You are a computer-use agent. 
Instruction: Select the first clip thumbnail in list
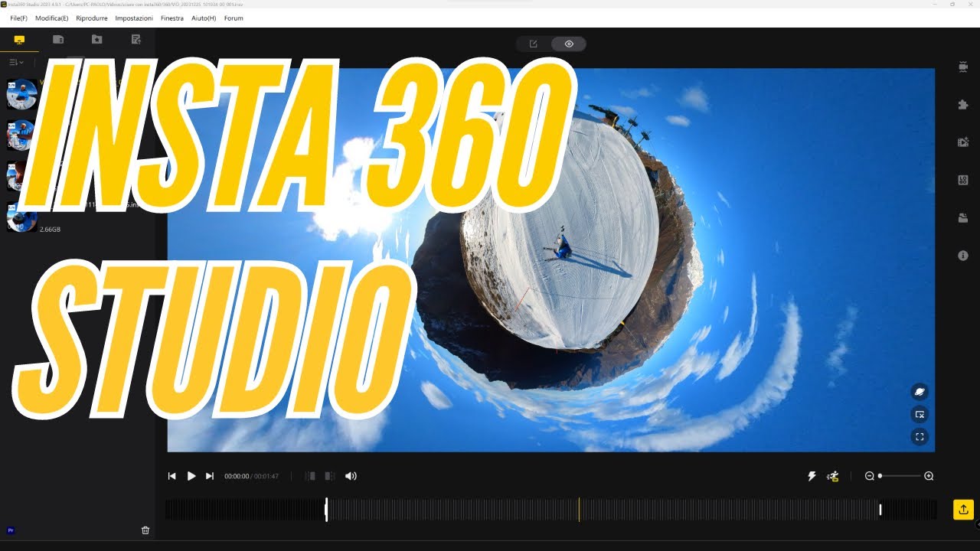[21, 94]
